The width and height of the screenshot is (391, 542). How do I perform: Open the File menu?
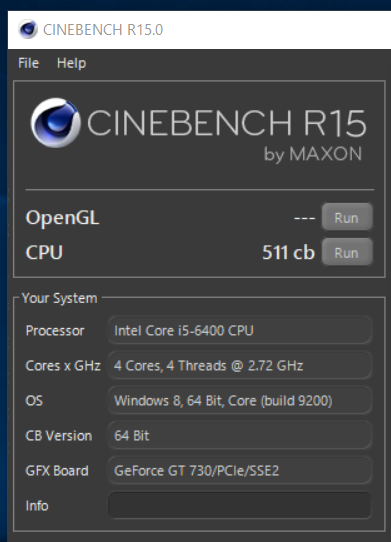(28, 63)
